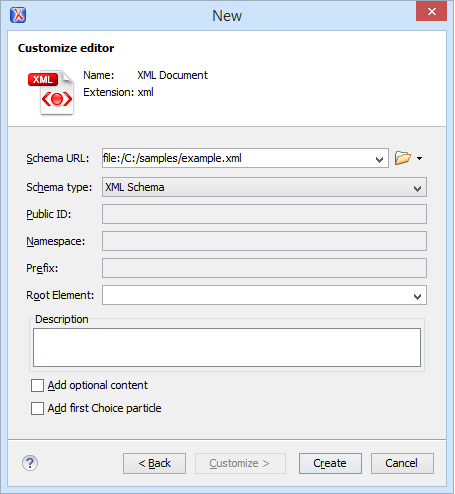
Task: Close the New dialog window
Action: pyautogui.click(x=431, y=11)
